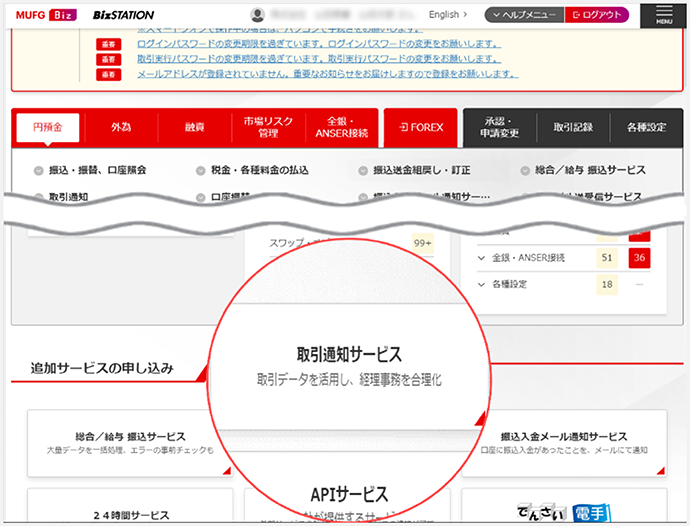Click the MUFG Biz logo
This screenshot has width=690, height=526.
pyautogui.click(x=43, y=15)
